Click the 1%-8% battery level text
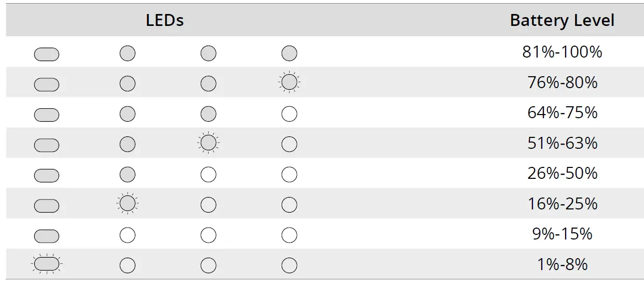This screenshot has height=296, width=644. [x=562, y=264]
